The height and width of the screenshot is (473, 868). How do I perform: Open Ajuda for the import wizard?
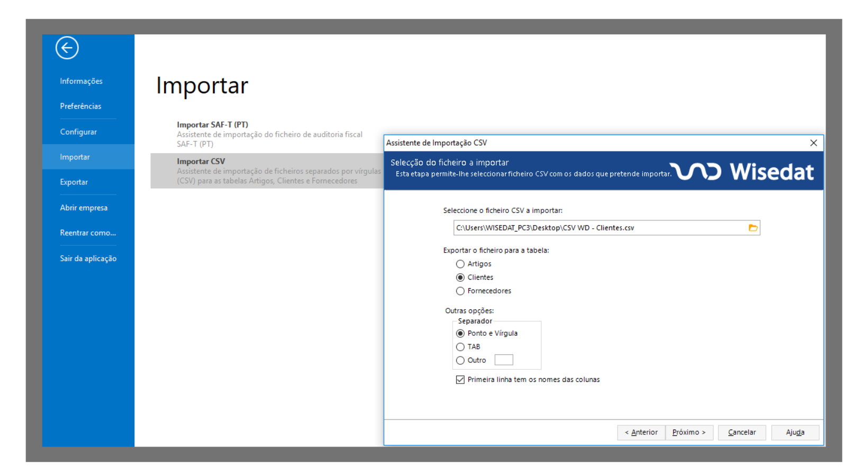click(794, 433)
